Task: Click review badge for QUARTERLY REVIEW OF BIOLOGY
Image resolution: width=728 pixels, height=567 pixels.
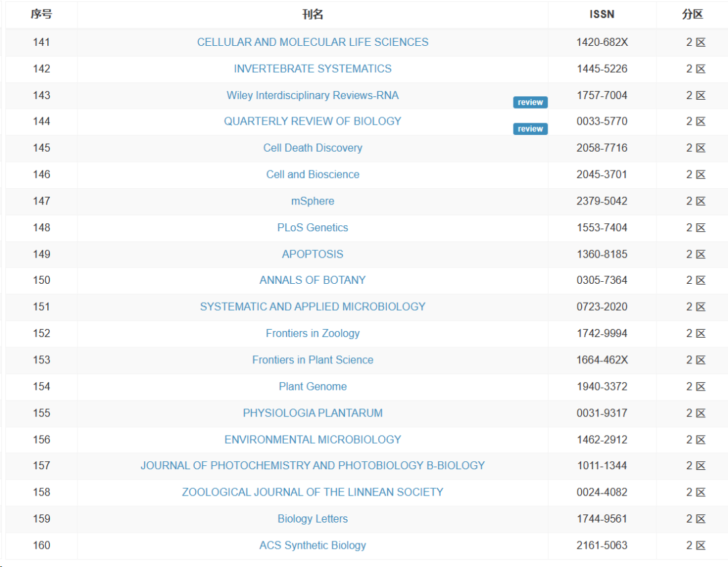Action: pyautogui.click(x=530, y=129)
